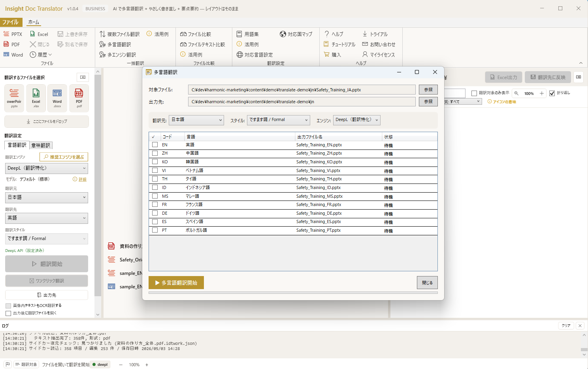This screenshot has height=369, width=588.
Task: Select Excel .xlsx file tile
Action: [x=36, y=98]
